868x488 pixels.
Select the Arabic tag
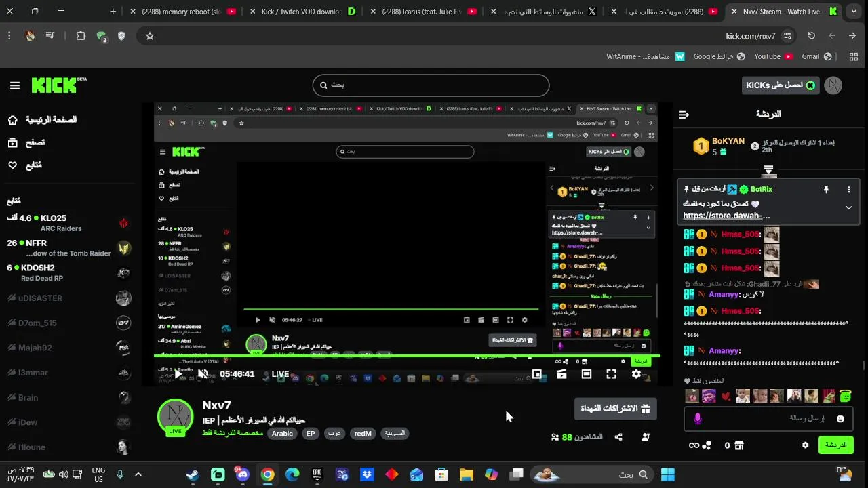pos(282,434)
